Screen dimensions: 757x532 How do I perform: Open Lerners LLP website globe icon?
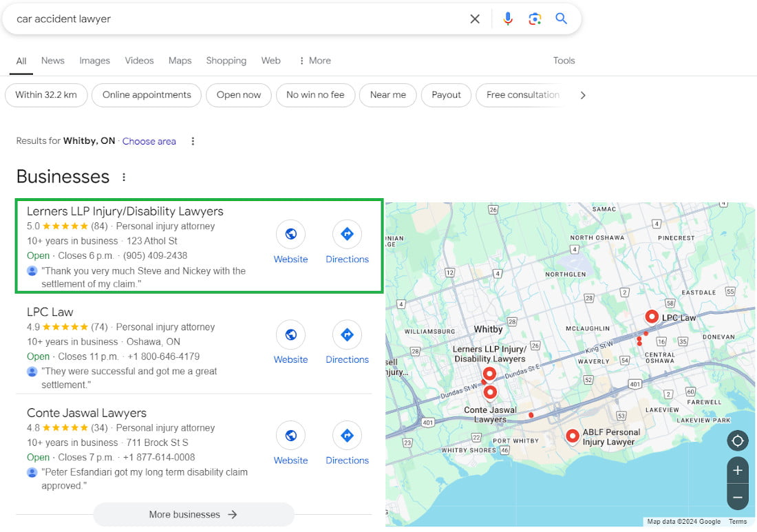pos(290,235)
